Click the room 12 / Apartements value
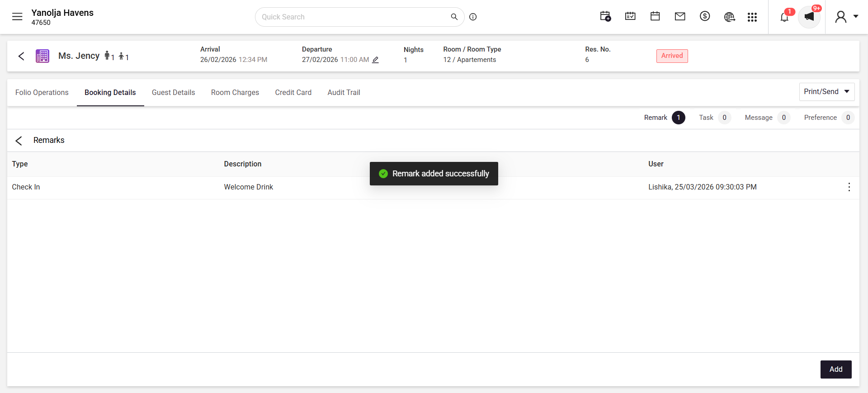 (x=470, y=60)
